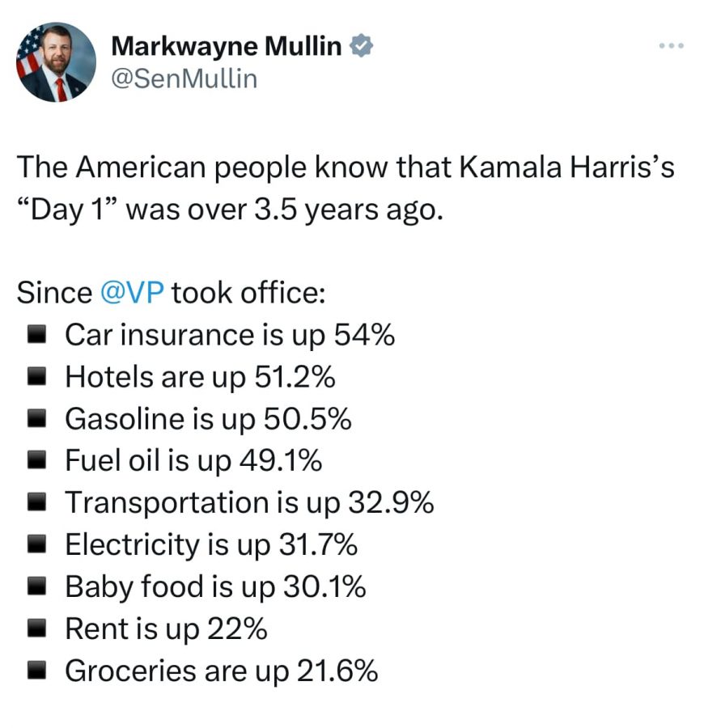
Task: Open Markwayne Mullin's profile avatar
Action: click(56, 63)
